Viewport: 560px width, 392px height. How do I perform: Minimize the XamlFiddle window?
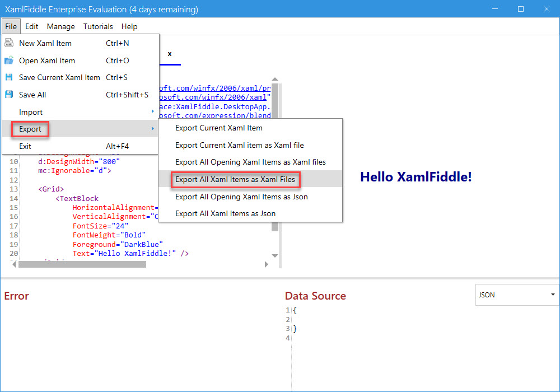click(x=494, y=8)
